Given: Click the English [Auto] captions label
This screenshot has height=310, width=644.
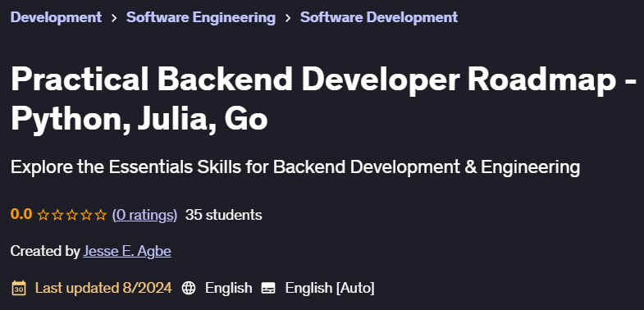Looking at the screenshot, I should [330, 288].
